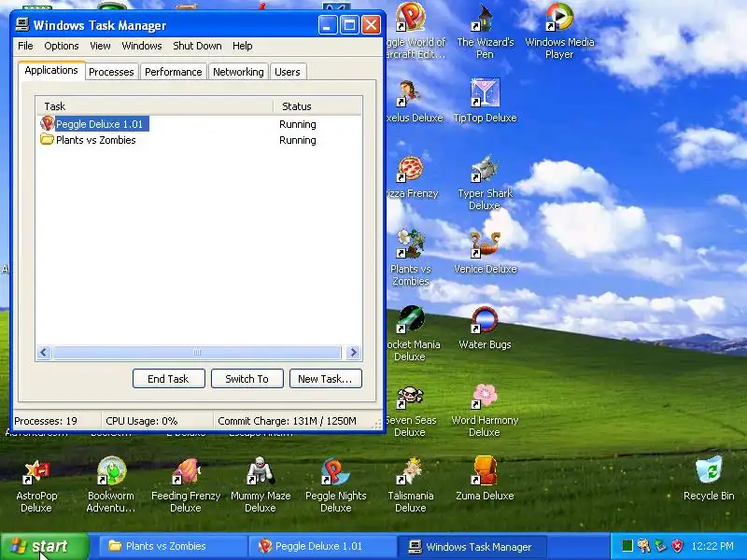Close the Windows Task Manager window
This screenshot has width=747, height=560.
click(371, 25)
